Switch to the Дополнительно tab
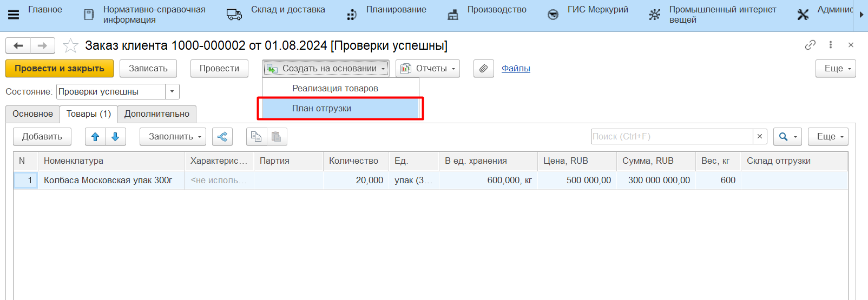Image resolution: width=868 pixels, height=300 pixels. click(157, 114)
